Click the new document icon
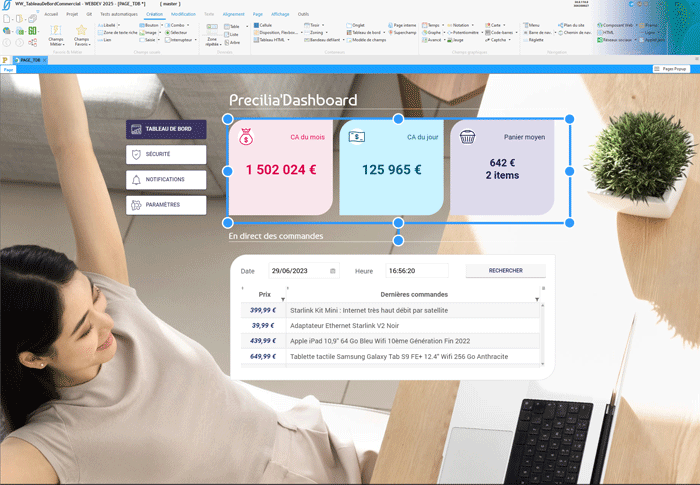 pyautogui.click(x=7, y=19)
